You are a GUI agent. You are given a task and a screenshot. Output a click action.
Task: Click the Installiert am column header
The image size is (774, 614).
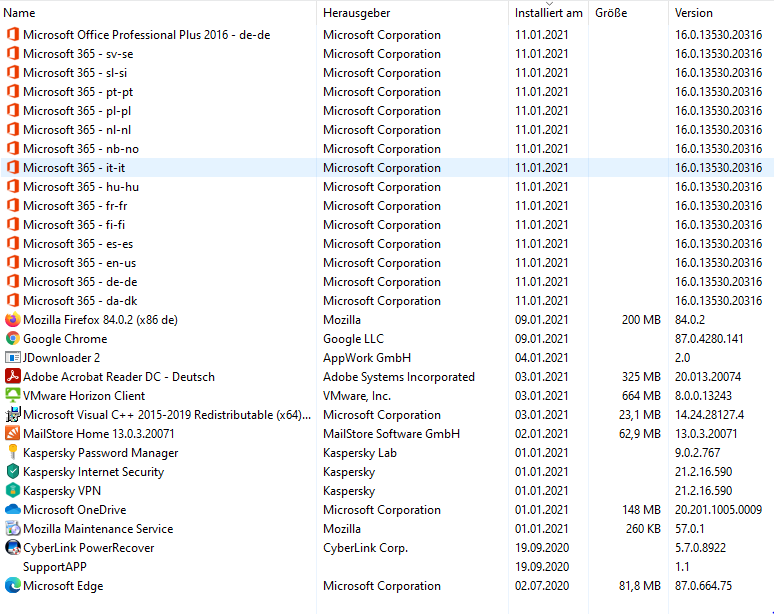548,13
